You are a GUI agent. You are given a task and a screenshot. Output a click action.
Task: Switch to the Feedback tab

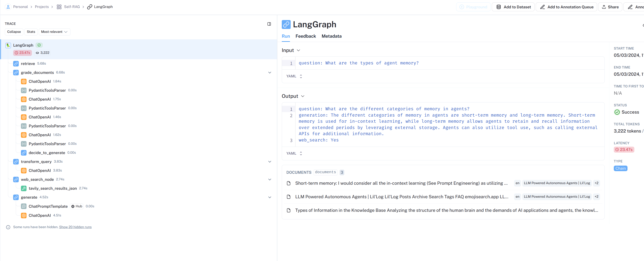click(x=306, y=36)
